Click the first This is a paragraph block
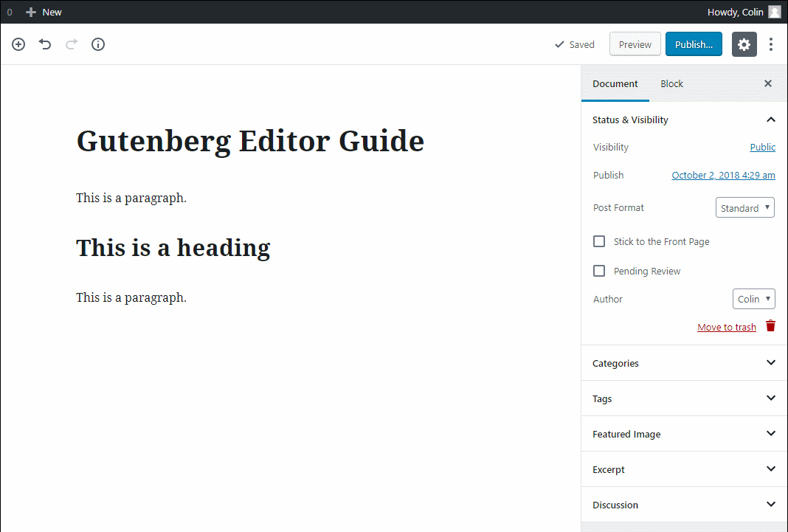This screenshot has width=788, height=532. tap(131, 198)
